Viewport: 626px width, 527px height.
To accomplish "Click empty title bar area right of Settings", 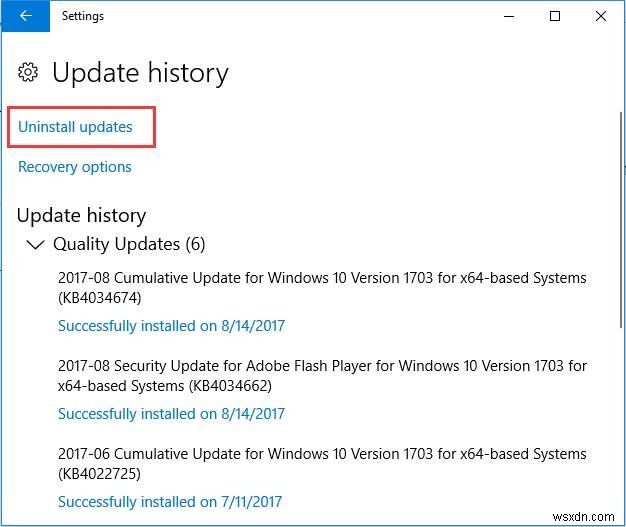I will click(x=300, y=16).
